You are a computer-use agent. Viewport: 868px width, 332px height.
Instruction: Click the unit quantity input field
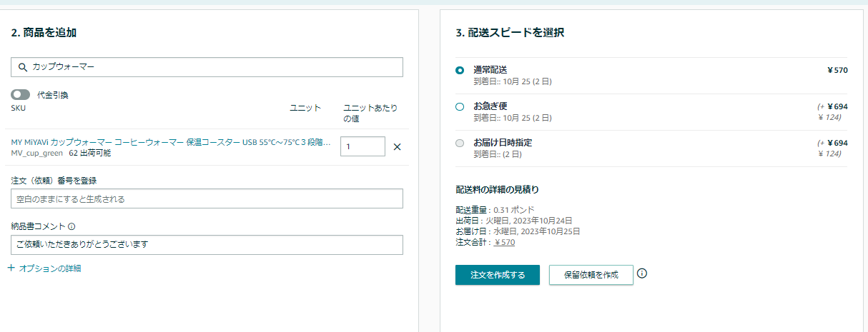[x=362, y=146]
